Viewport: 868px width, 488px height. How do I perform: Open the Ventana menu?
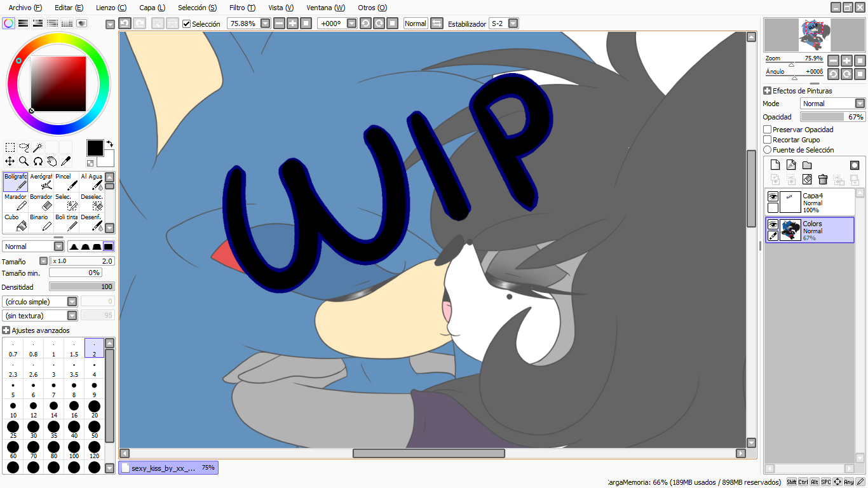[x=325, y=8]
